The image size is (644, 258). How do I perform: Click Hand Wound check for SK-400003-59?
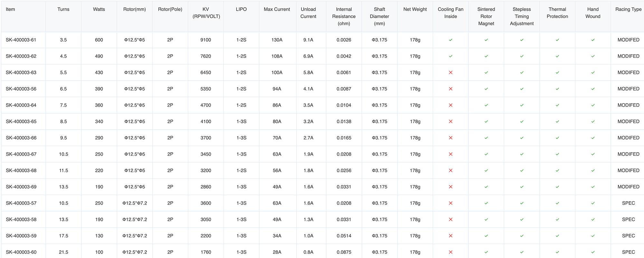[x=593, y=236]
